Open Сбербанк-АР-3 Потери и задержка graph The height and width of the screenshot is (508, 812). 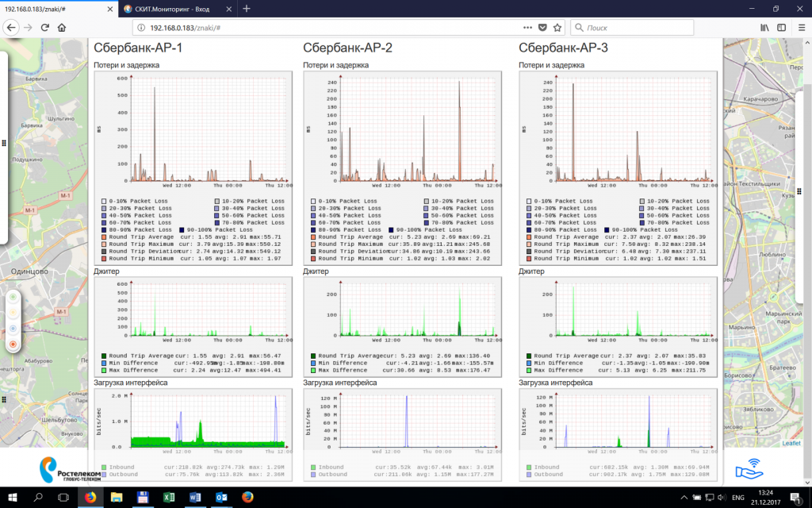(618, 168)
